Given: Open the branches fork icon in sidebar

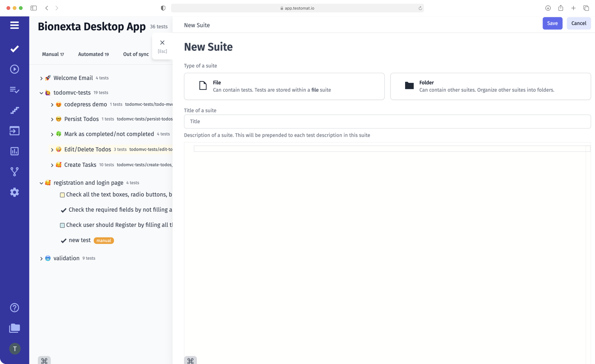Looking at the screenshot, I should [14, 172].
